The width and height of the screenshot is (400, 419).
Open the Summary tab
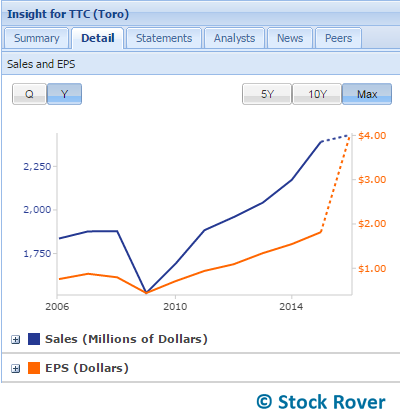tap(37, 38)
